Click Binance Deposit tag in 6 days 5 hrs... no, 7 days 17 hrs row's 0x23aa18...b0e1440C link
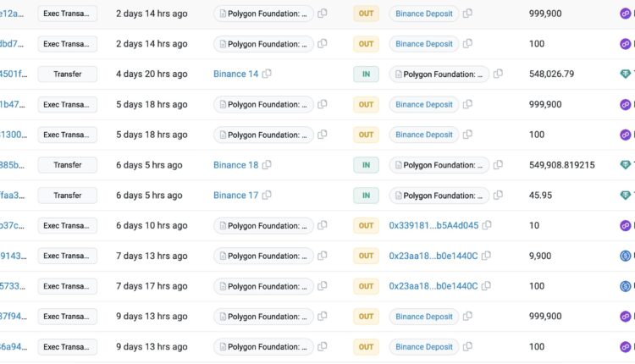 433,286
